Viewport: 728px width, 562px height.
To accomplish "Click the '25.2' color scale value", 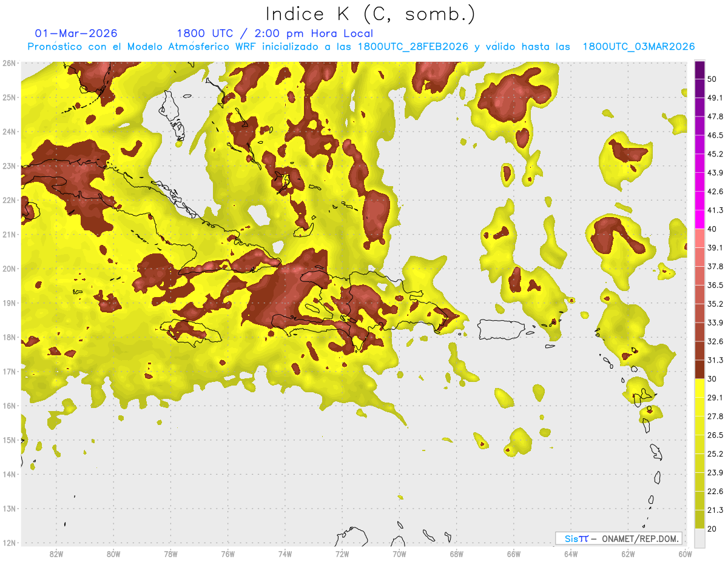I will pyautogui.click(x=715, y=454).
